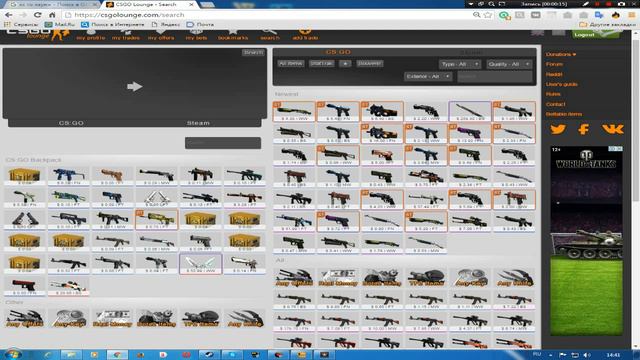This screenshot has height=360, width=640.
Task: Open the Twitter icon in sidebar
Action: click(x=558, y=129)
